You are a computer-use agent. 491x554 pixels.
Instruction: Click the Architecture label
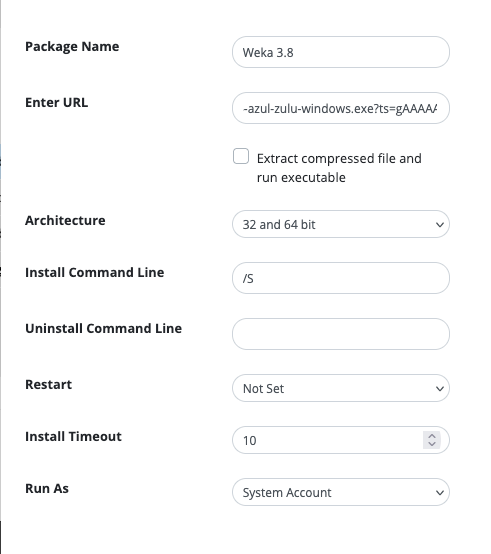65,220
